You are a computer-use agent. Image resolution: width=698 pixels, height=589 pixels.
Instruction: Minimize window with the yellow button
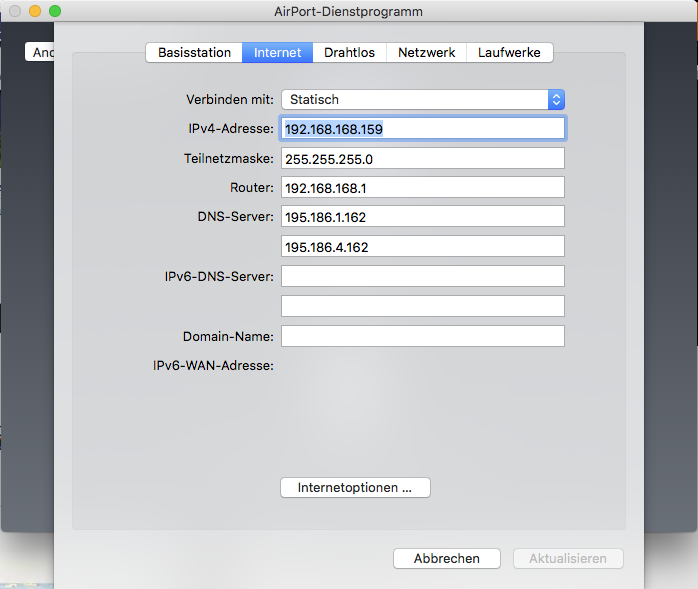point(35,11)
